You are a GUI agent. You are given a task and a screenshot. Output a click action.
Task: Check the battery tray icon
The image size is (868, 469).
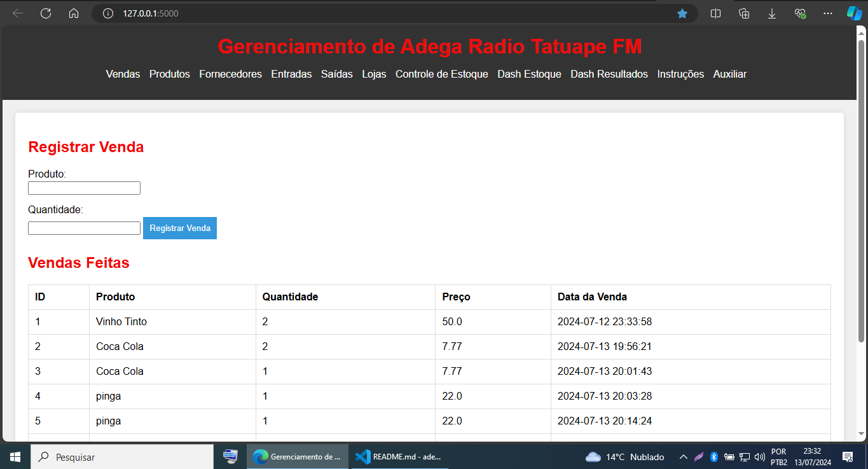[x=729, y=457]
